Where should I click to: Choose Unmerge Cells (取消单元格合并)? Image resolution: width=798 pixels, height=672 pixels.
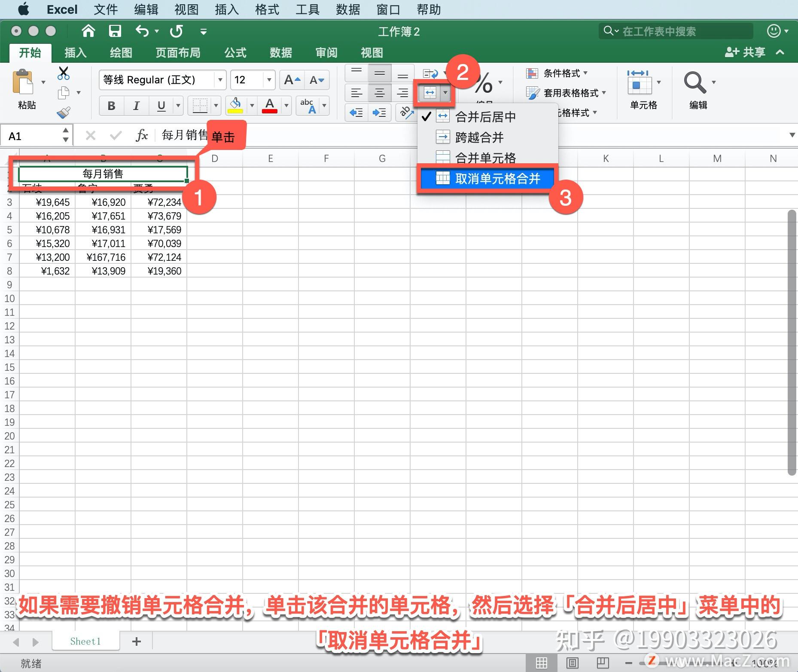point(487,178)
